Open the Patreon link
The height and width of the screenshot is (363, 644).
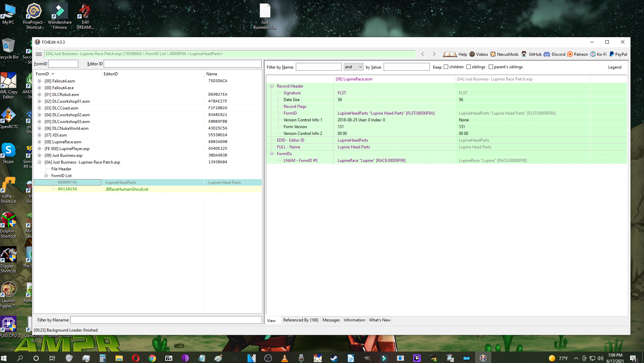tap(577, 54)
